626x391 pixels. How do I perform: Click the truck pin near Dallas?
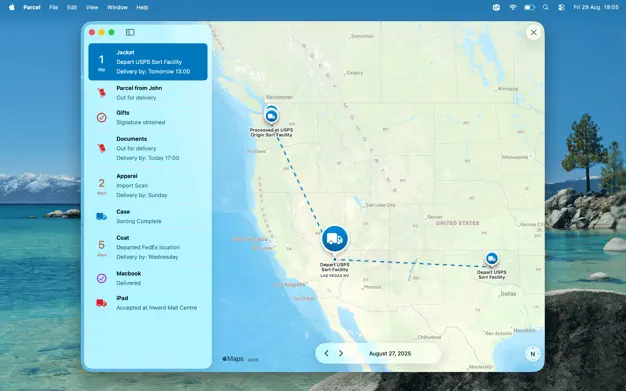pos(492,259)
